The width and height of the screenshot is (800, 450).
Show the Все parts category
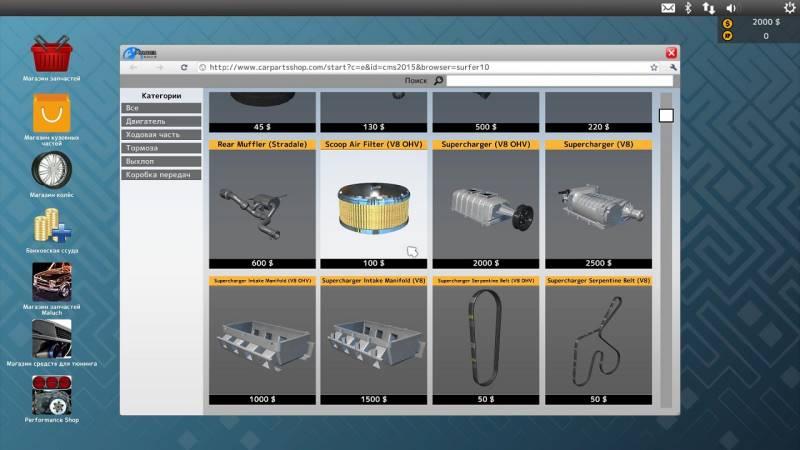coord(161,108)
